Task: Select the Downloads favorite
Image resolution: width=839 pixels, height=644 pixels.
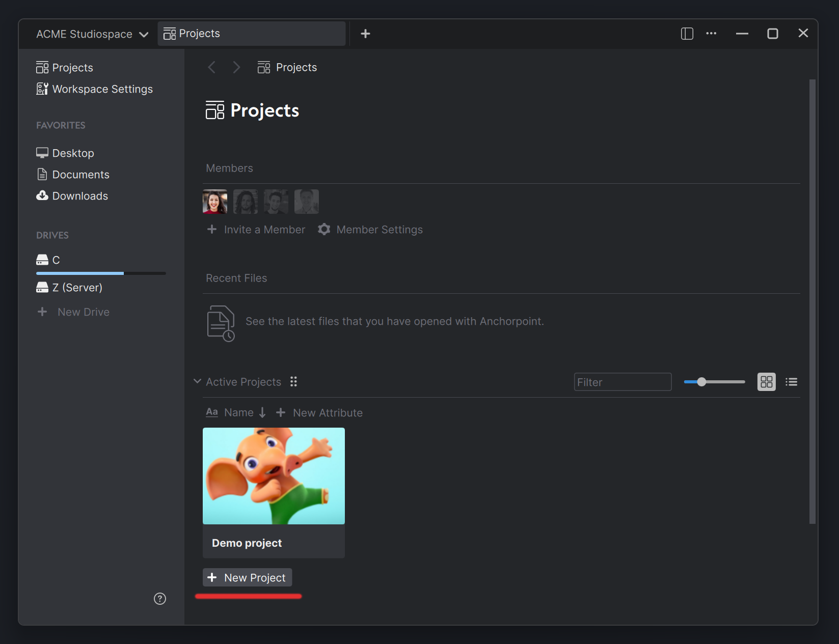Action: pos(79,195)
